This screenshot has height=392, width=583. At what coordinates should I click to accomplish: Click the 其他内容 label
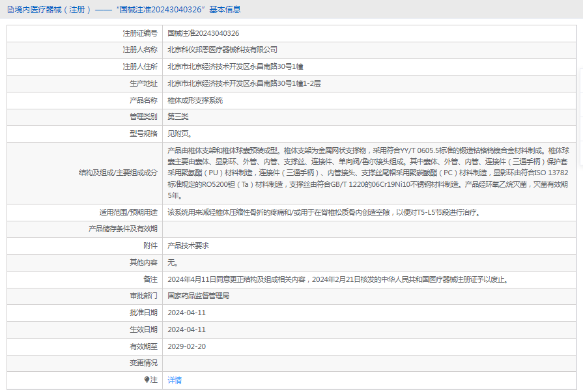[x=143, y=262]
